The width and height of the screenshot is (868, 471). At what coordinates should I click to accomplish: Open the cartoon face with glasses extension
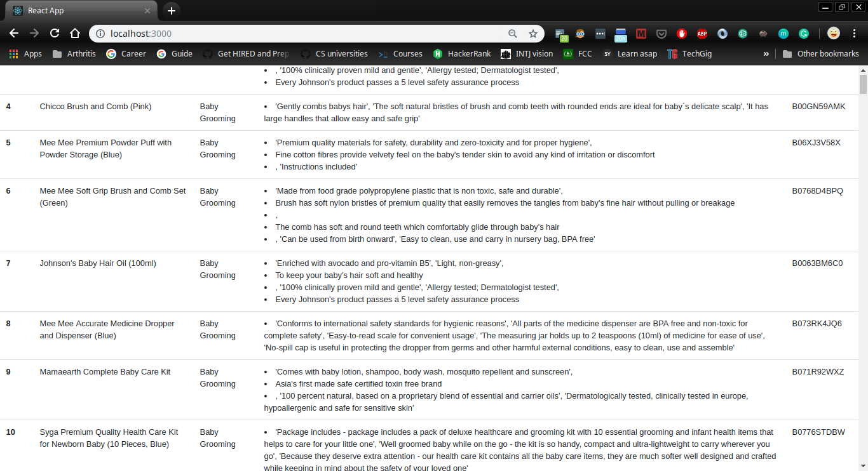(x=580, y=34)
